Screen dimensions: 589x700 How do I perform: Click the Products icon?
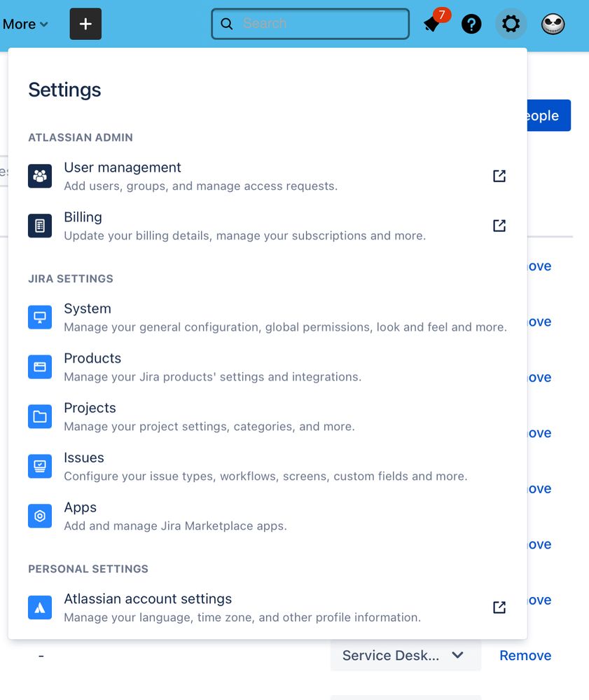40,366
